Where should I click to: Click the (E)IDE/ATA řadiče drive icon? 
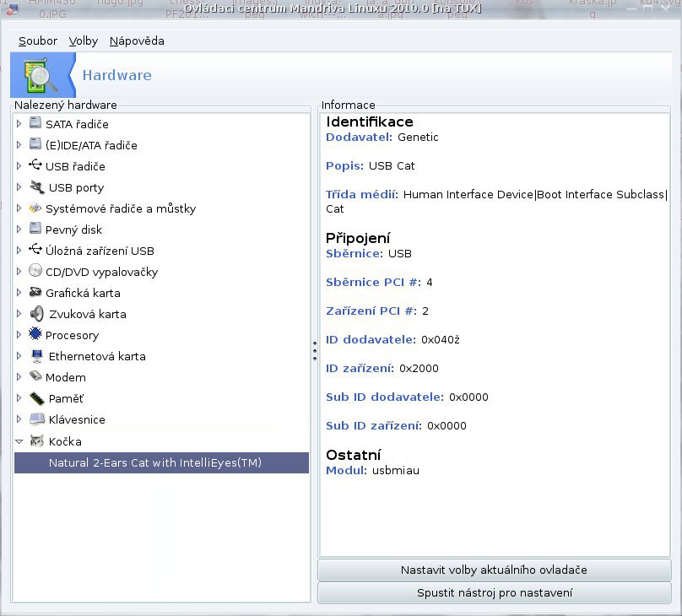coord(35,143)
